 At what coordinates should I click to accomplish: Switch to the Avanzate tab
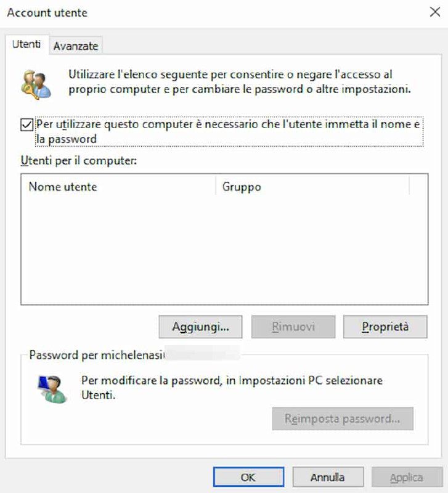click(76, 46)
